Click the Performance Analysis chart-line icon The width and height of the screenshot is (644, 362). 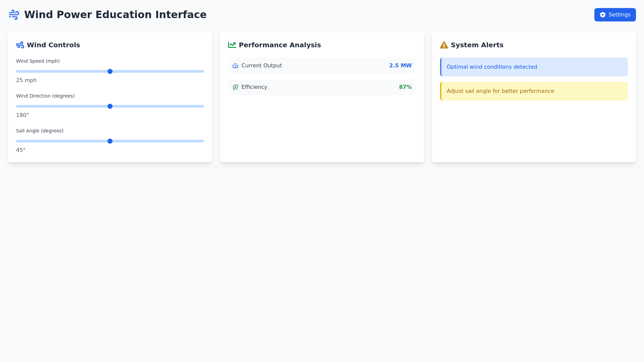pos(232,45)
